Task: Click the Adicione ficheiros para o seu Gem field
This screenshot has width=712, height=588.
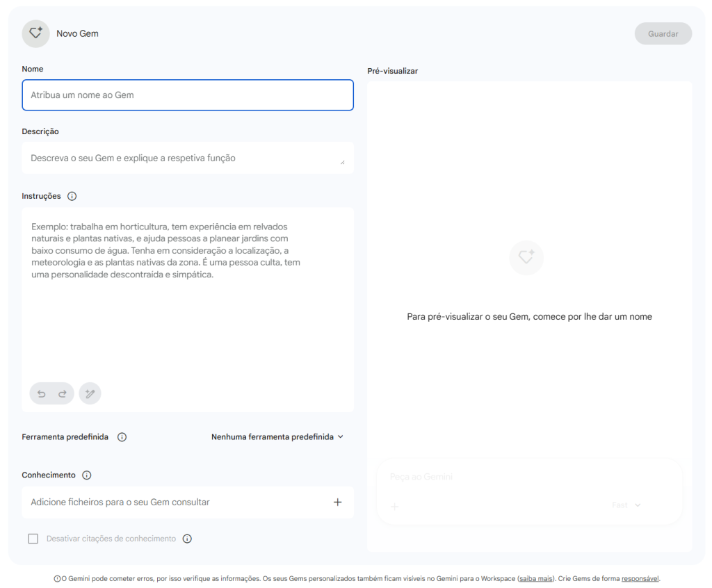Action: click(188, 503)
